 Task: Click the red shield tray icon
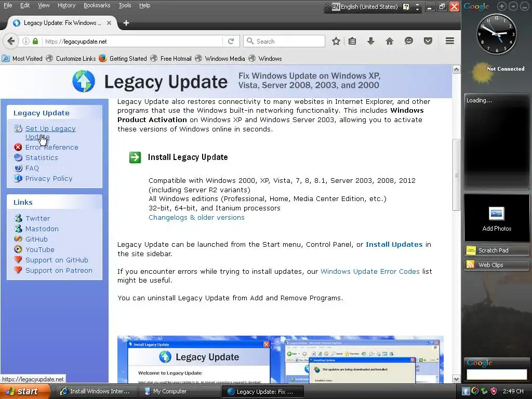tap(494, 391)
